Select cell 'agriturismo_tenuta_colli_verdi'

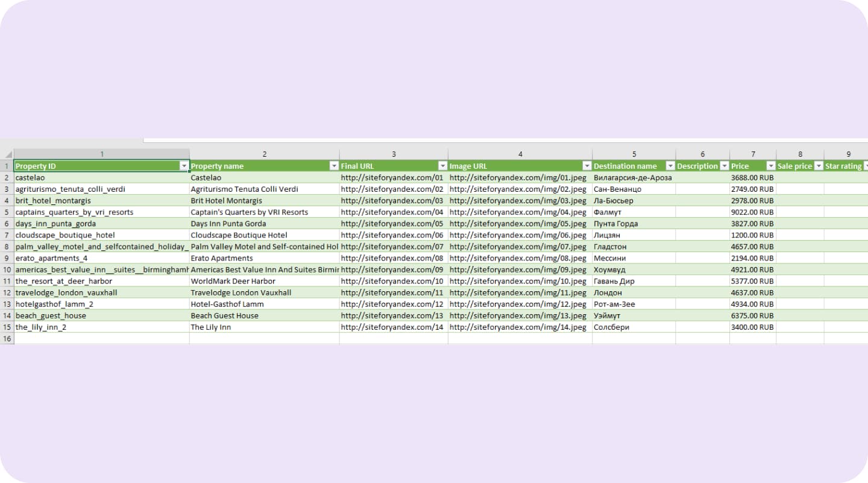pyautogui.click(x=101, y=189)
